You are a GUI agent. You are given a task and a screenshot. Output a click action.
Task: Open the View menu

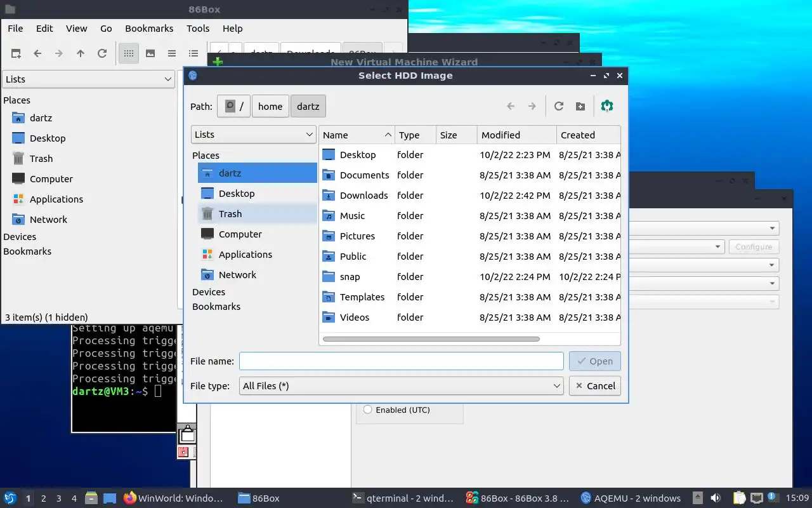point(77,29)
